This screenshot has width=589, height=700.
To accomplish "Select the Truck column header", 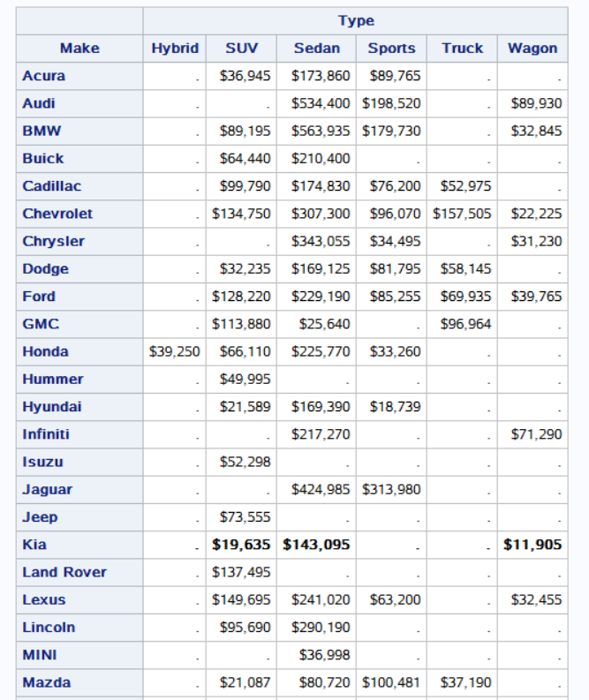I will (x=462, y=48).
